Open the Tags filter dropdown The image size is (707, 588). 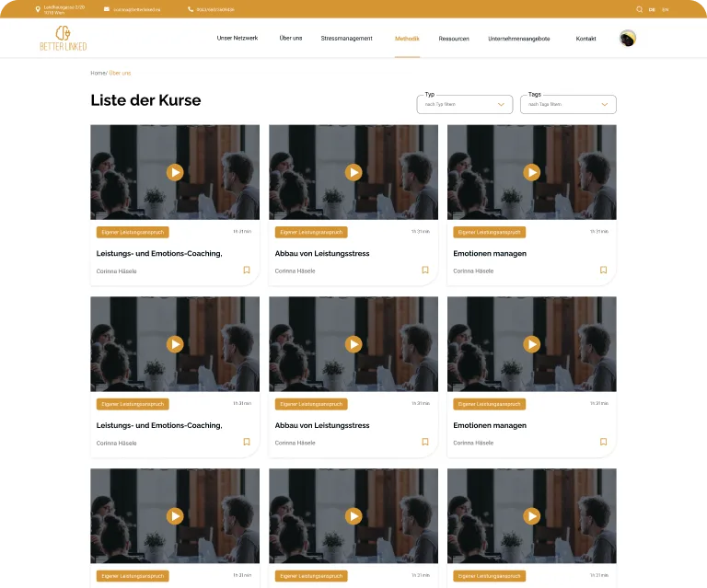point(568,104)
